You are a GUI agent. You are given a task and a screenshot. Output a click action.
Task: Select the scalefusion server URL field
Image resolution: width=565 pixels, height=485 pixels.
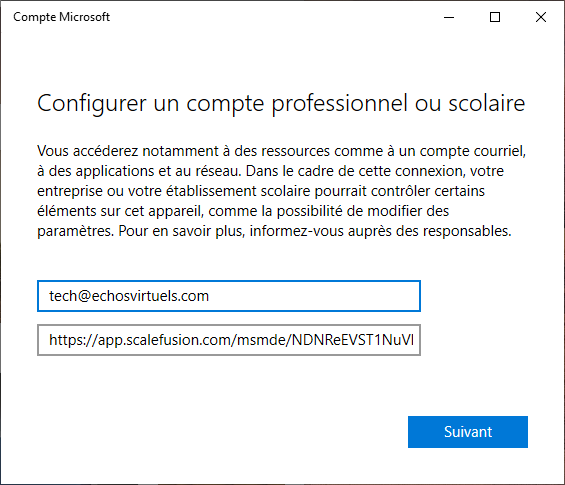click(229, 340)
